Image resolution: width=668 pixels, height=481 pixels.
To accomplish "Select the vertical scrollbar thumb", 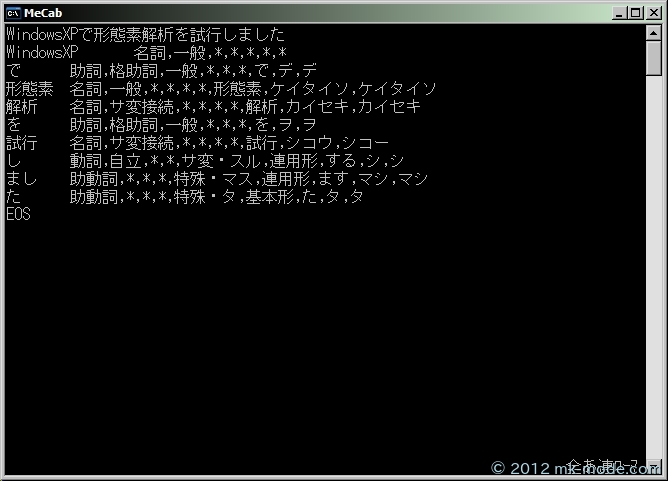I will (x=654, y=58).
